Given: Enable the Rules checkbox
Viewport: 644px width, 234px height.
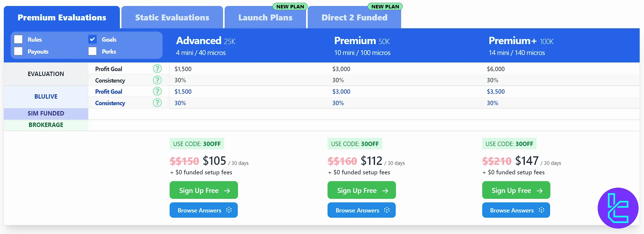Looking at the screenshot, I should pyautogui.click(x=18, y=39).
